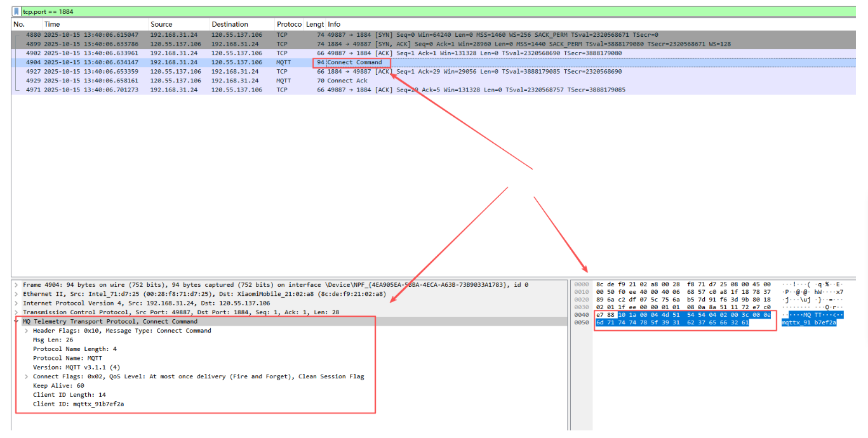868x438 pixels.
Task: Expand the Internet Protocol Version 4 node
Action: point(17,303)
